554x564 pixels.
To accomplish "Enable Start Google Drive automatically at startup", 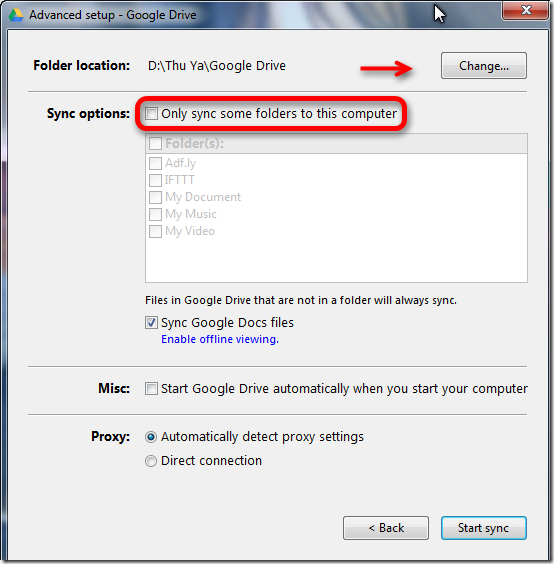I will 151,388.
